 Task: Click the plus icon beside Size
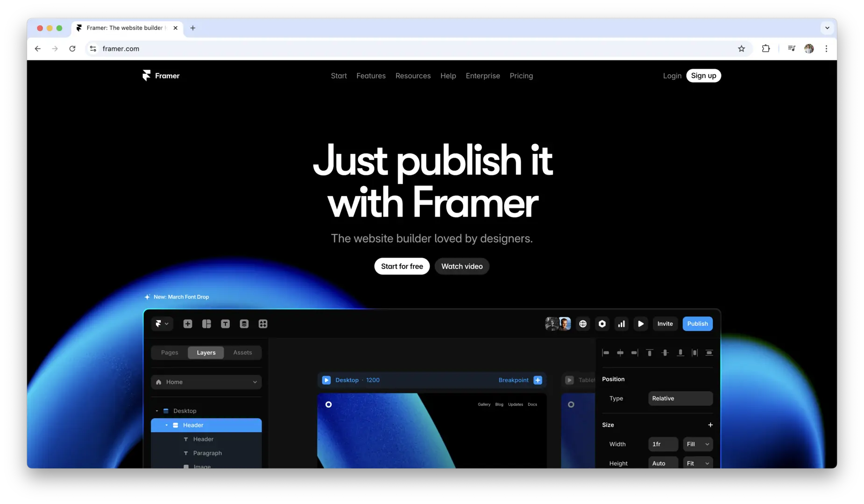pyautogui.click(x=710, y=425)
